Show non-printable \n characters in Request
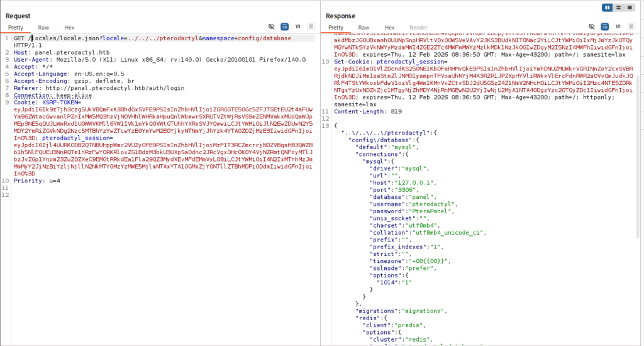 pyautogui.click(x=297, y=27)
